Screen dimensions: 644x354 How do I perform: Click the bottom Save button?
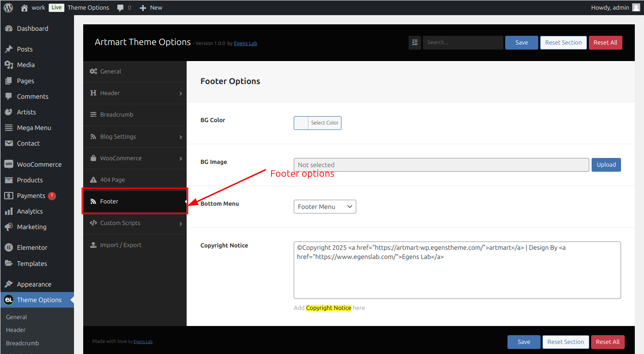tap(524, 342)
